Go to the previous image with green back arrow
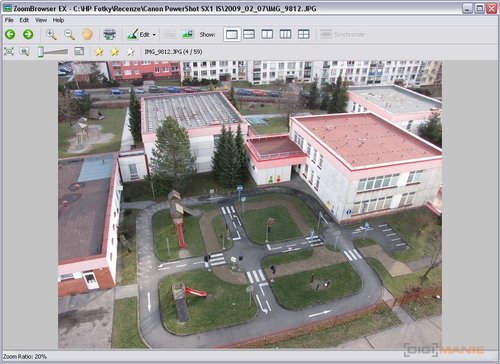 pyautogui.click(x=10, y=34)
